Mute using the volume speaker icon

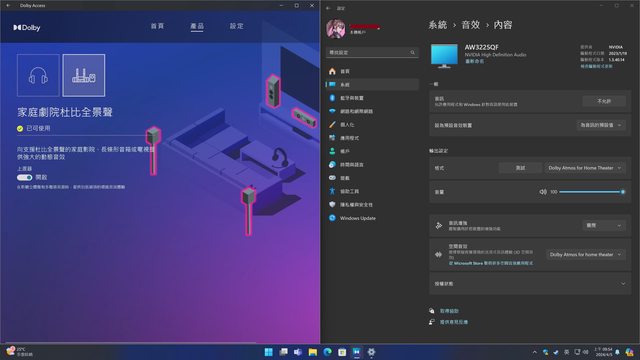click(x=543, y=192)
